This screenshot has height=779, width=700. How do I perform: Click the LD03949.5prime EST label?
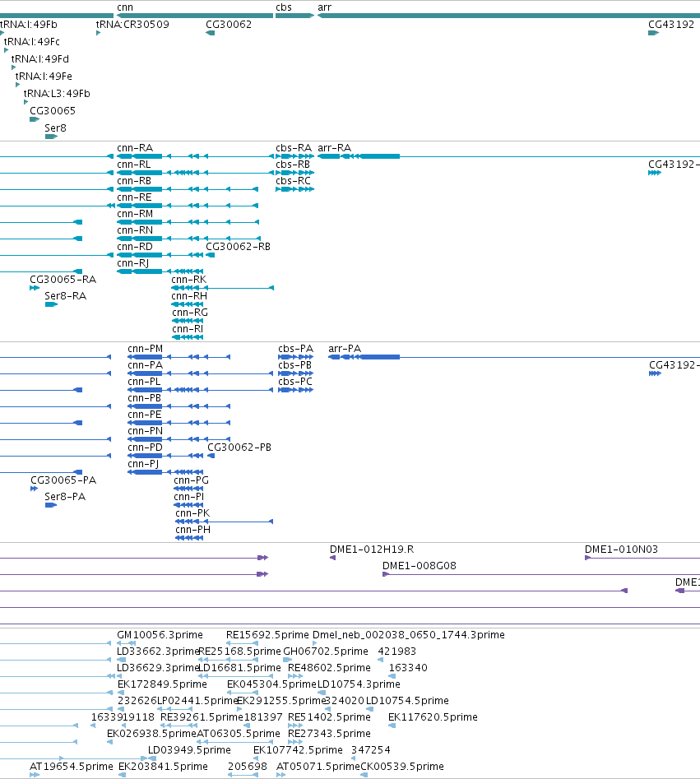(x=189, y=749)
